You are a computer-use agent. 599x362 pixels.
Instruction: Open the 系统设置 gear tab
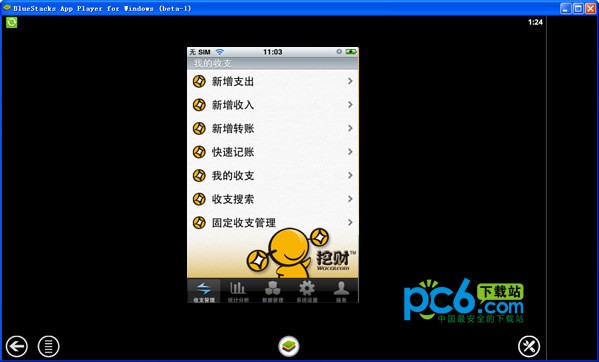(307, 291)
